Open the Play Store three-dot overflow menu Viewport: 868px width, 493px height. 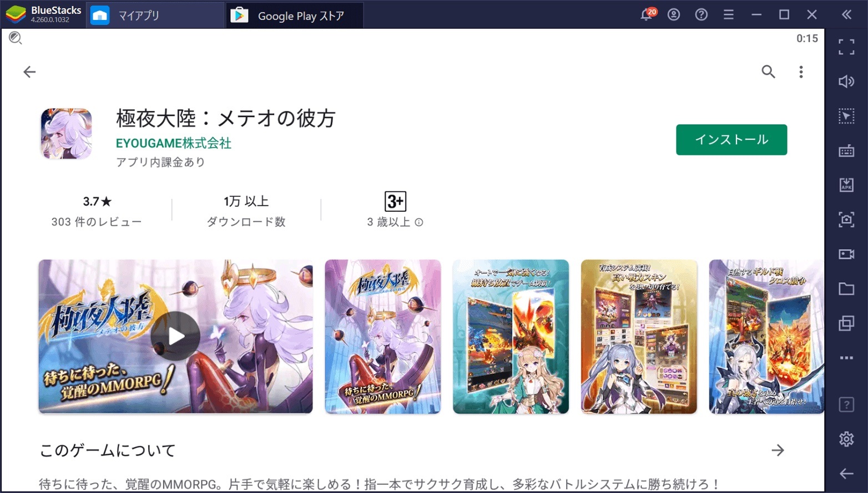[x=801, y=72]
